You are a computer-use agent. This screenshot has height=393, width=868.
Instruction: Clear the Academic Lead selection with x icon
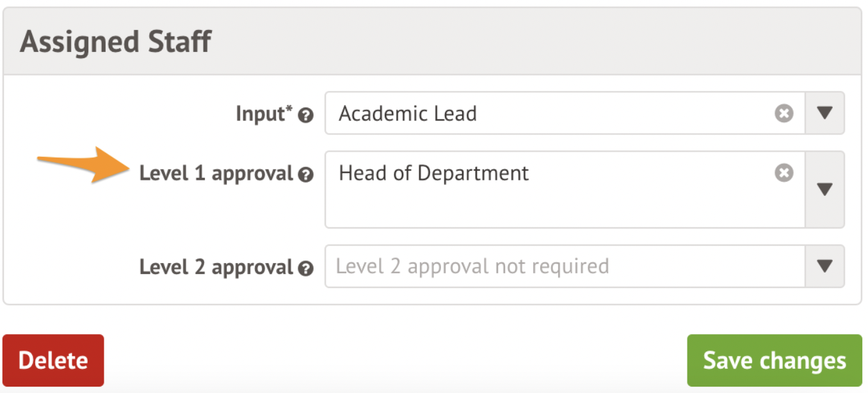(784, 113)
